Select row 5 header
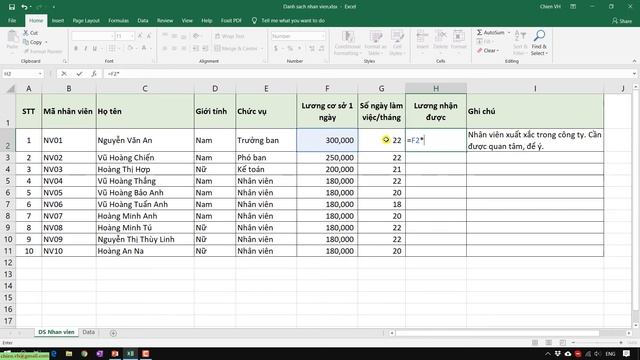Image resolution: width=640 pixels, height=360 pixels. click(8, 181)
